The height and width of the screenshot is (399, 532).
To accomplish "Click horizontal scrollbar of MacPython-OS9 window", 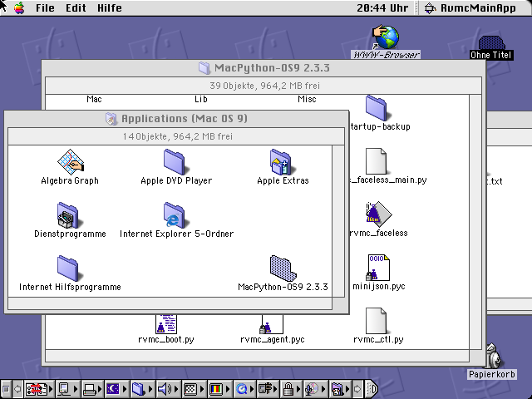I will pos(257,356).
